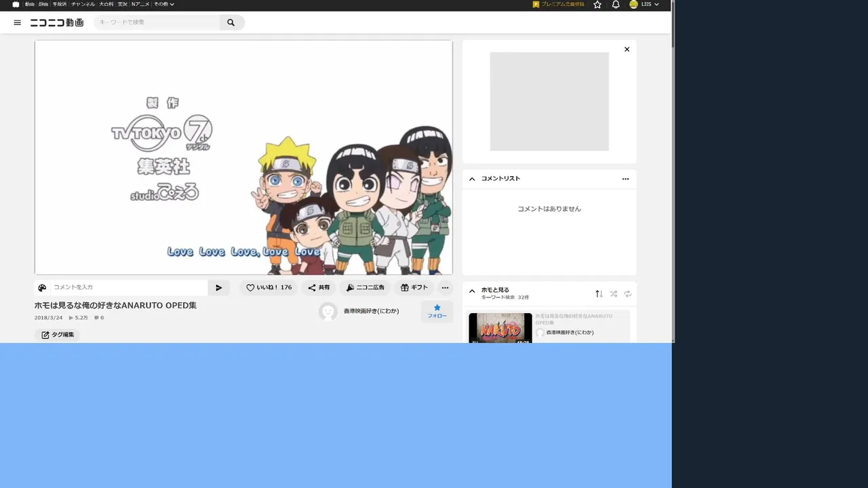Click the upload date 2018/3/24
Screen dimensions: 868x488
point(49,318)
